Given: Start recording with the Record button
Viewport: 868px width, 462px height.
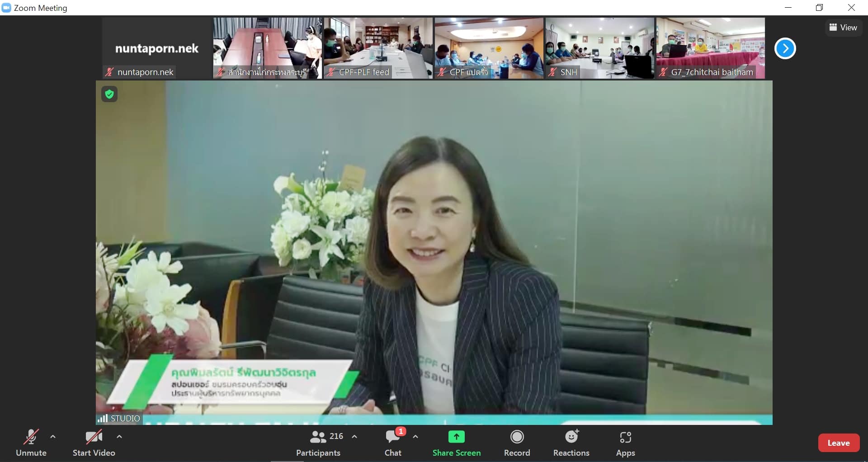Looking at the screenshot, I should pos(517,443).
